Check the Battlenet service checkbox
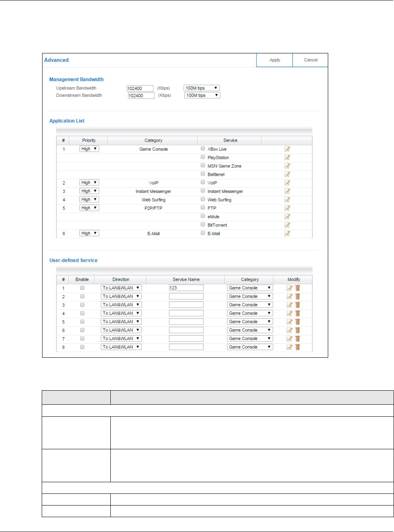Screen dimensions: 394x532 point(203,174)
